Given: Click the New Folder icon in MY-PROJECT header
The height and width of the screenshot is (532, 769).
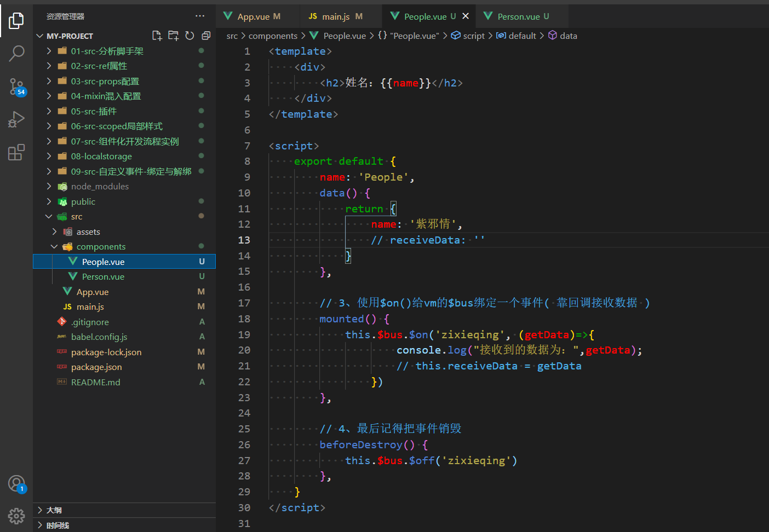Looking at the screenshot, I should [x=174, y=36].
